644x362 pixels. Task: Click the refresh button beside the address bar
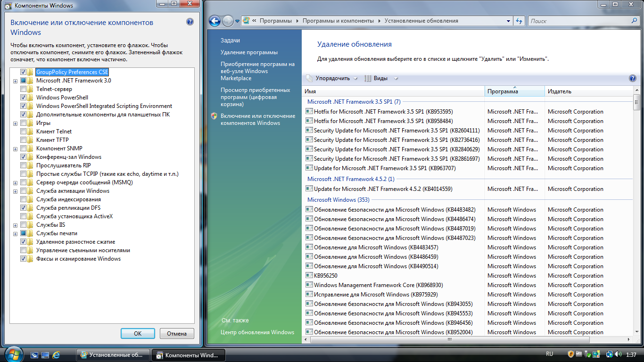coord(519,21)
